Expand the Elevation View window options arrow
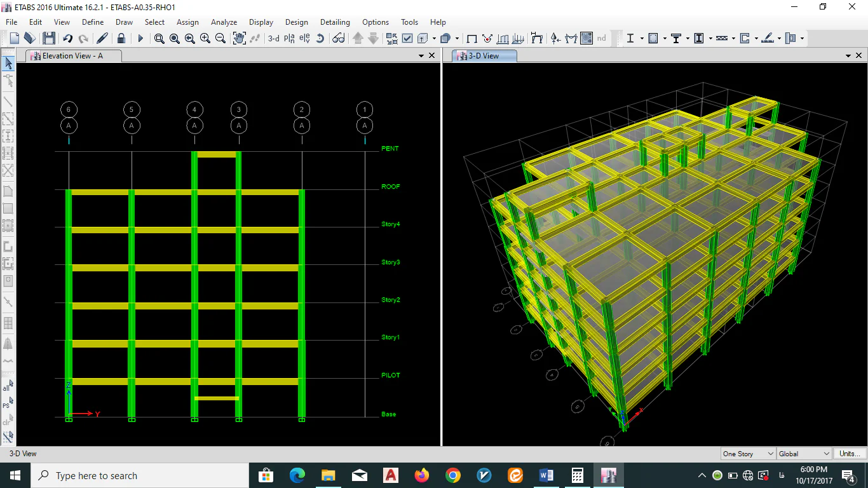 point(421,56)
